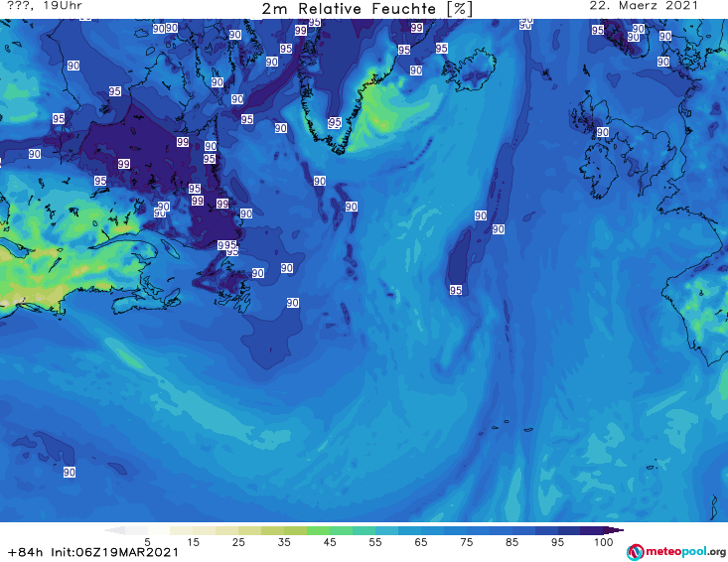This screenshot has height=562, width=728.
Task: Click the '???, 19Uhr' time label
Action: coord(45,6)
